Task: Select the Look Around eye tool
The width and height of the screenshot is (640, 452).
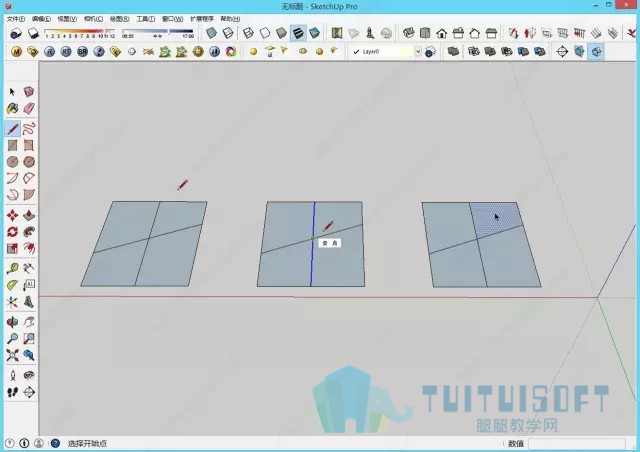Action: click(29, 375)
